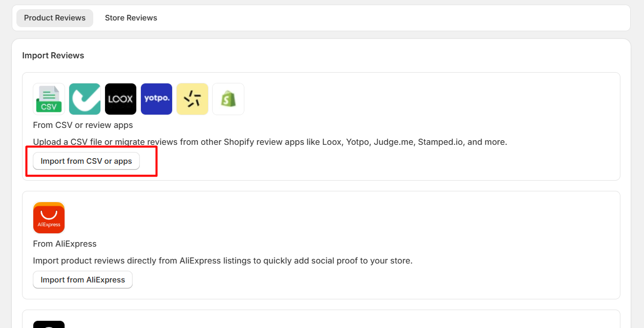The height and width of the screenshot is (328, 644).
Task: Select the CSV or review apps card
Action: (321, 126)
